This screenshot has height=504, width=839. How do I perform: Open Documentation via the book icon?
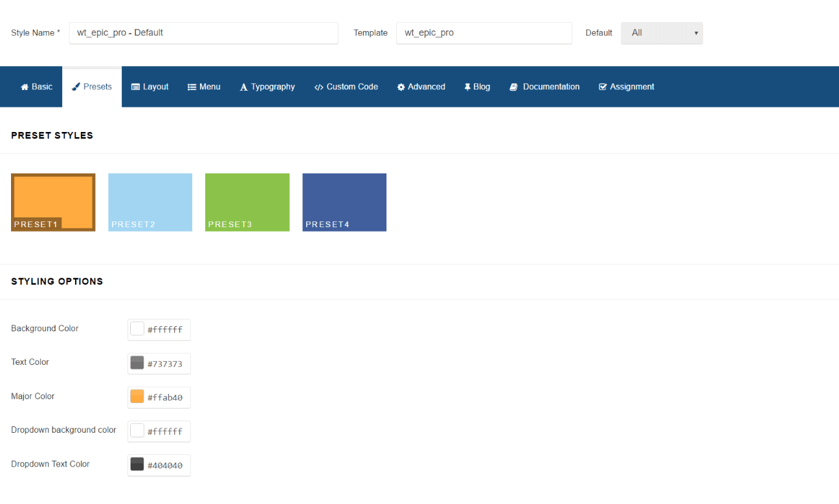(513, 86)
